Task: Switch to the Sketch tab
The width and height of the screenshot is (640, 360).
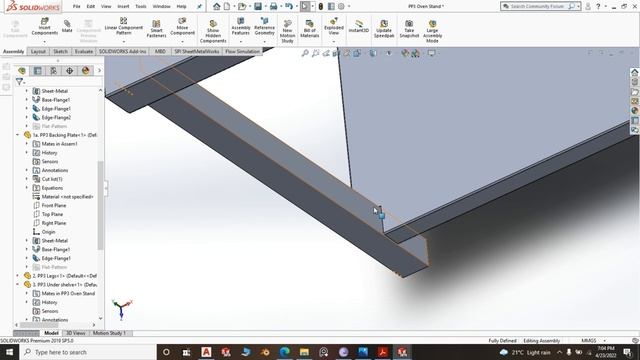Action: pos(60,51)
